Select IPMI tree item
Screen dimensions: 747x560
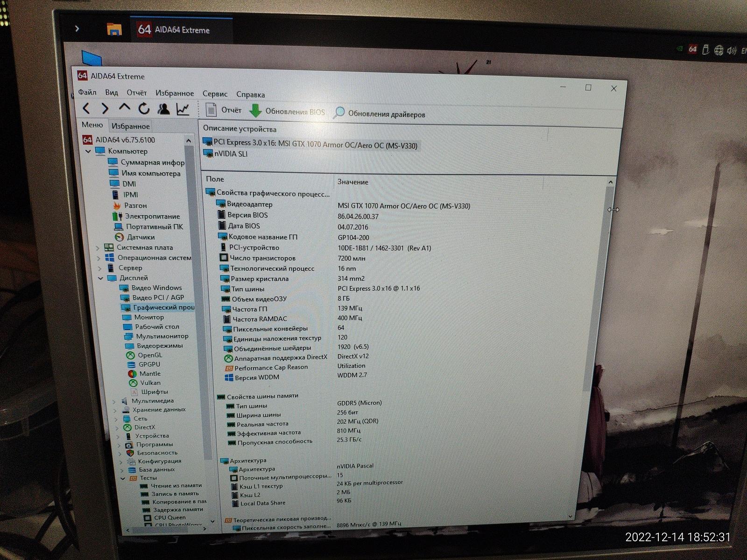[x=125, y=195]
